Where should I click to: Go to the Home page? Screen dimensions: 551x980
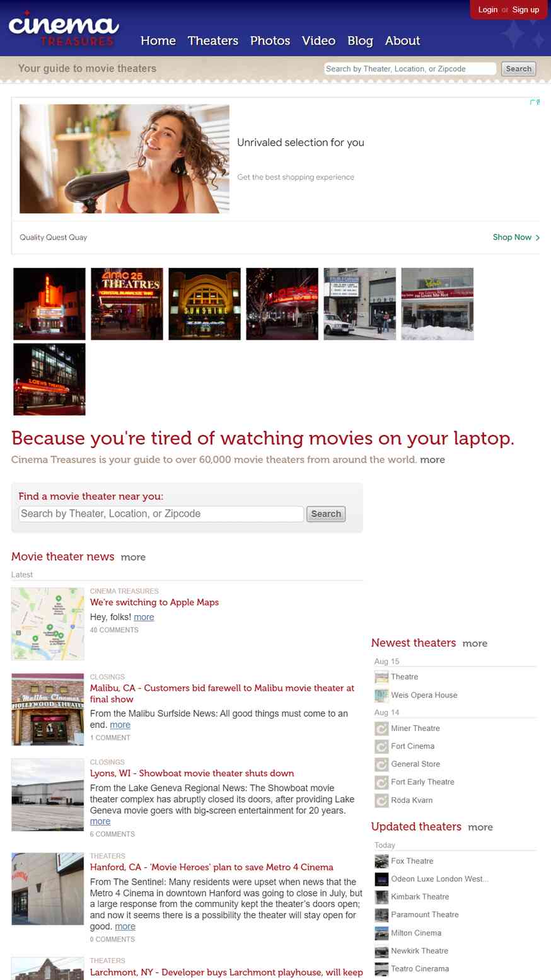click(158, 41)
